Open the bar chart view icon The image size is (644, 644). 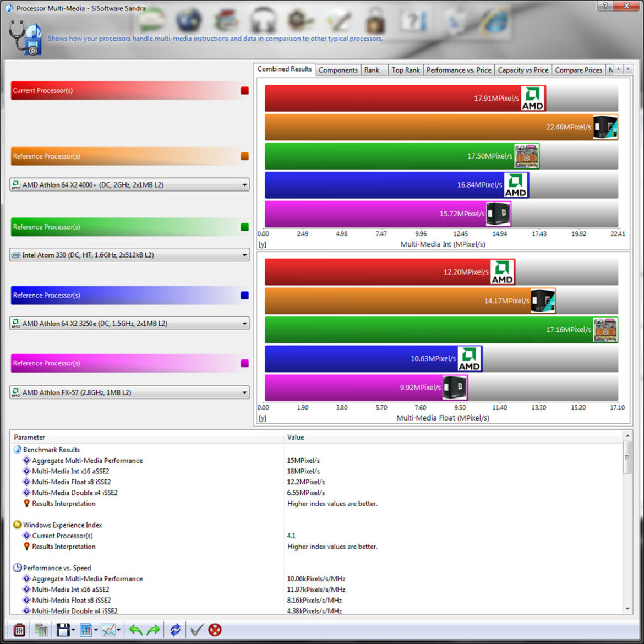click(x=86, y=630)
